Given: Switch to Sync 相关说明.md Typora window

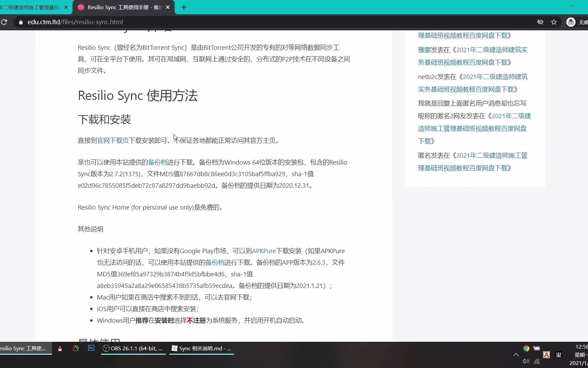Looking at the screenshot, I should (202, 348).
